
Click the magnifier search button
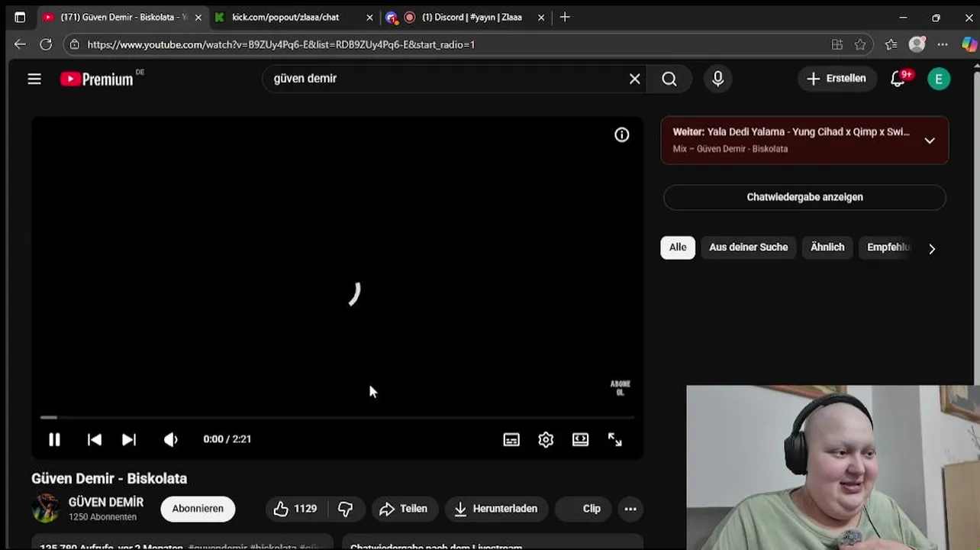tap(669, 79)
